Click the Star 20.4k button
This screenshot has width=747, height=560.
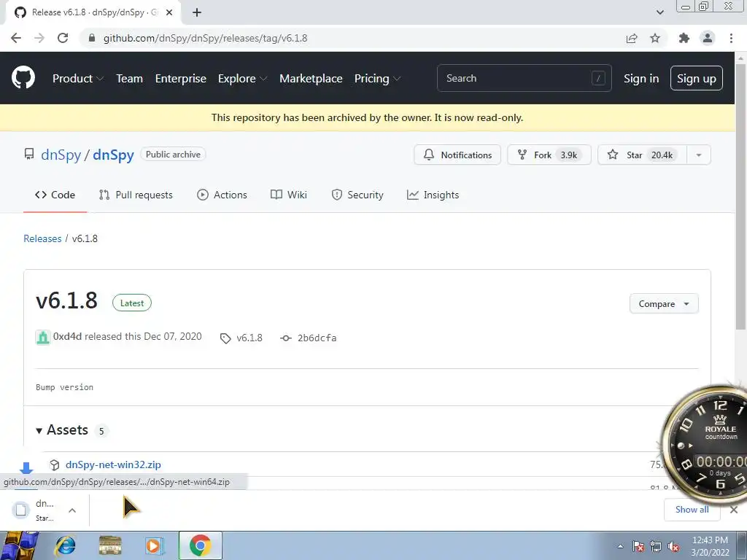point(642,155)
